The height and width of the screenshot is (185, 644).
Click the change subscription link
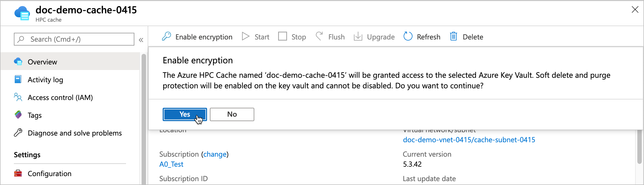click(215, 154)
